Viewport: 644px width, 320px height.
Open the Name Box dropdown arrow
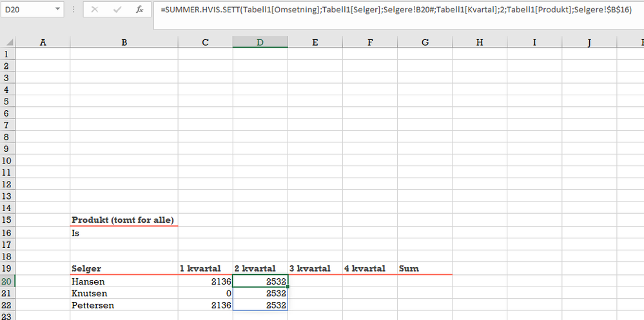(57, 9)
